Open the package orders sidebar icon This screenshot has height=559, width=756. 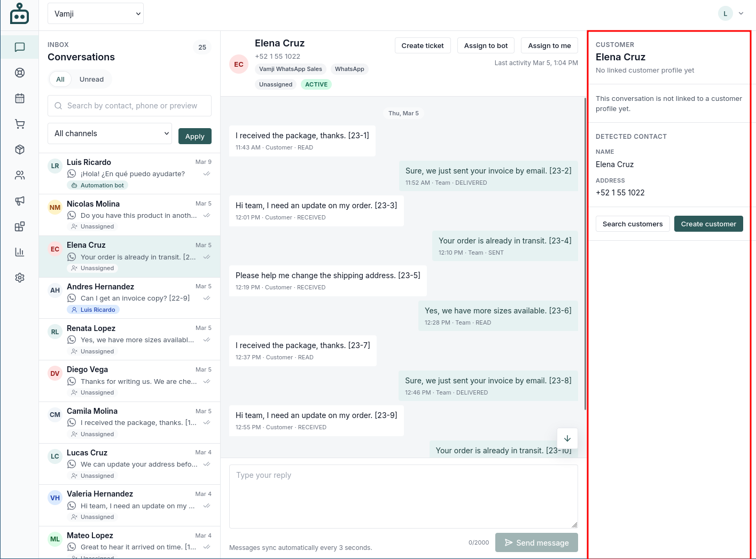19,149
